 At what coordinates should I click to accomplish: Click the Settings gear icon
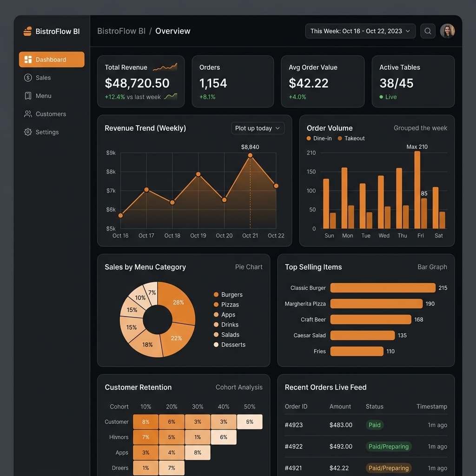(x=28, y=132)
